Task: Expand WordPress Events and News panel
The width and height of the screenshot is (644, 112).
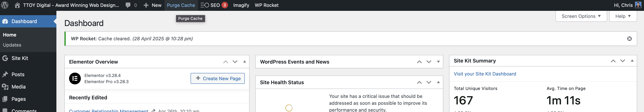Action: (x=438, y=62)
